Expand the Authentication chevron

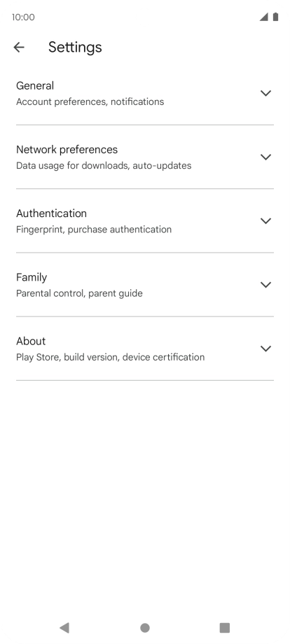coord(265,221)
